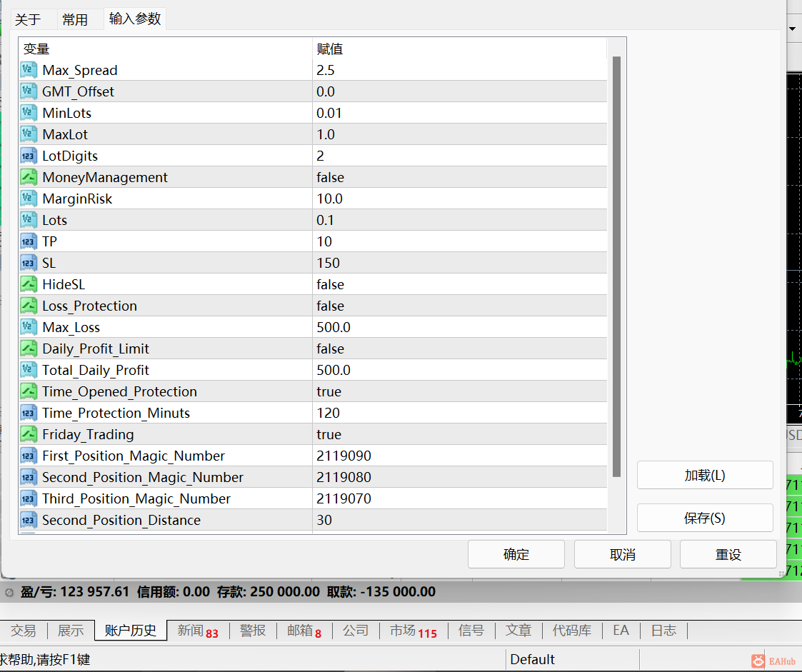Click the GMT_Offset variable icon
Image resolution: width=802 pixels, height=672 pixels.
(29, 91)
